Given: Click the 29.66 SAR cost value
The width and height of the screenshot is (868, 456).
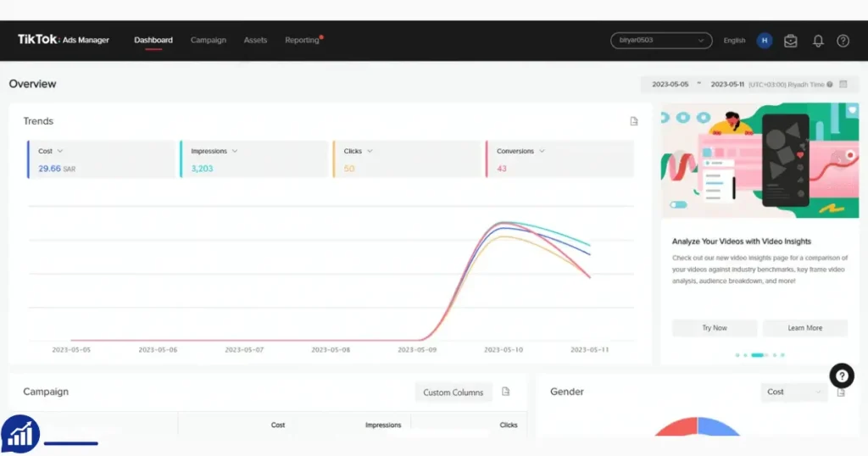Looking at the screenshot, I should point(57,169).
